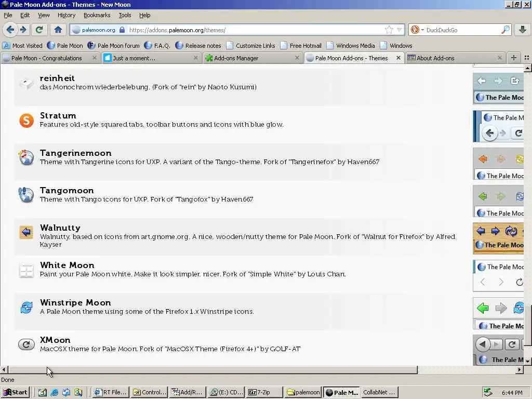Screen dimensions: 532x399
Task: Open the History menu
Action: pyautogui.click(x=66, y=15)
